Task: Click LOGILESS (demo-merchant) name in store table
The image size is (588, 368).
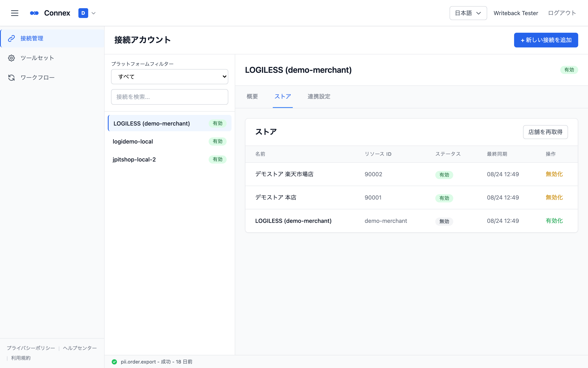Action: click(293, 221)
